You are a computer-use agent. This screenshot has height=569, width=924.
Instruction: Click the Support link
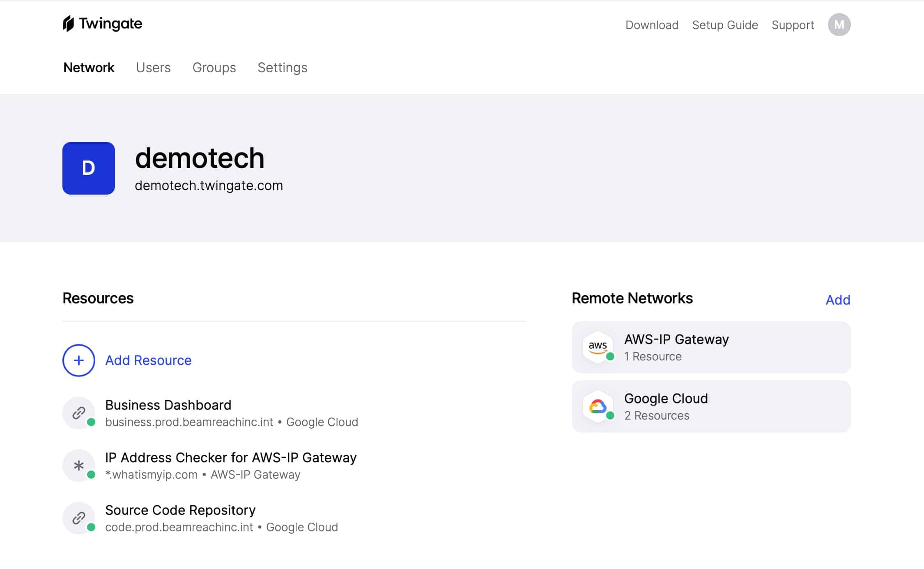793,25
